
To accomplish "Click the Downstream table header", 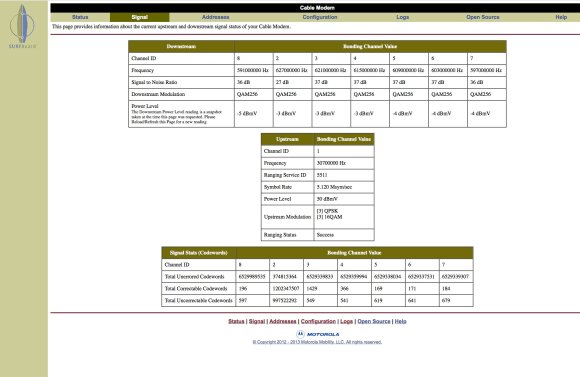I will [x=181, y=46].
